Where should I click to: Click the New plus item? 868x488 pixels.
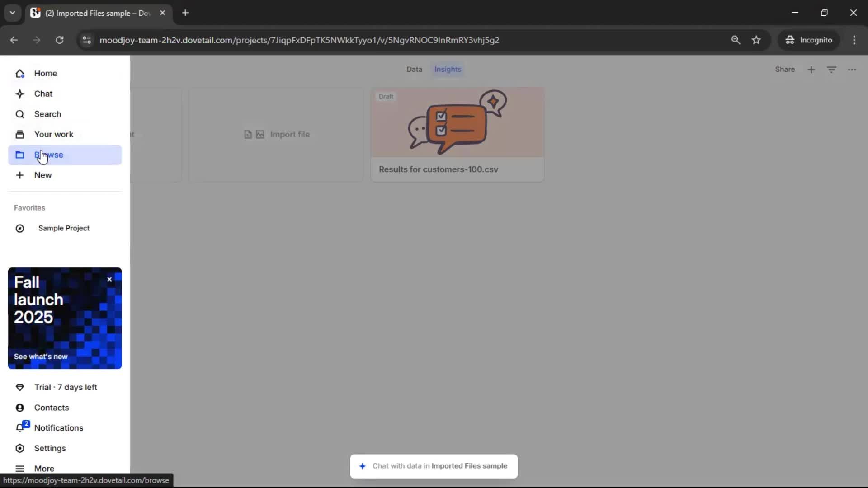(x=42, y=175)
